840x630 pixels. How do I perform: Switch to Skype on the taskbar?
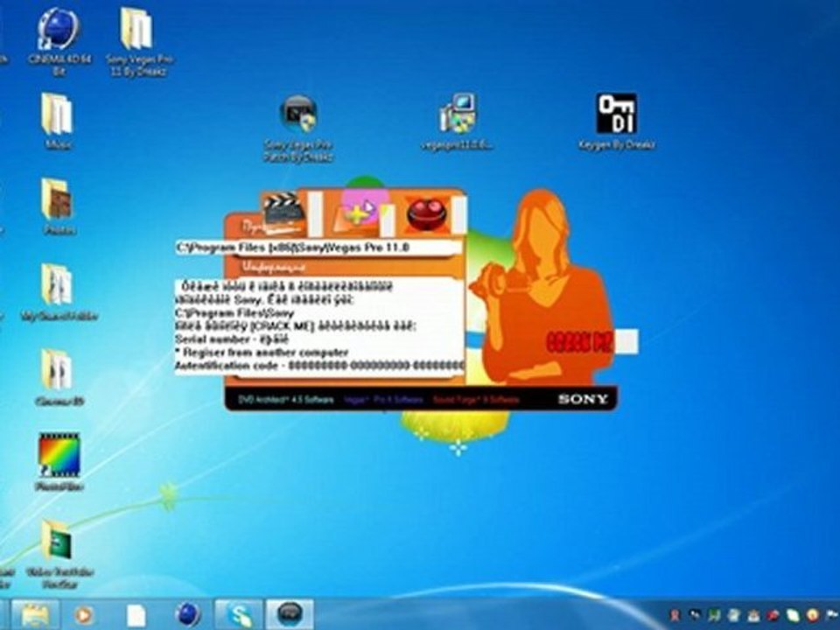pos(239,615)
